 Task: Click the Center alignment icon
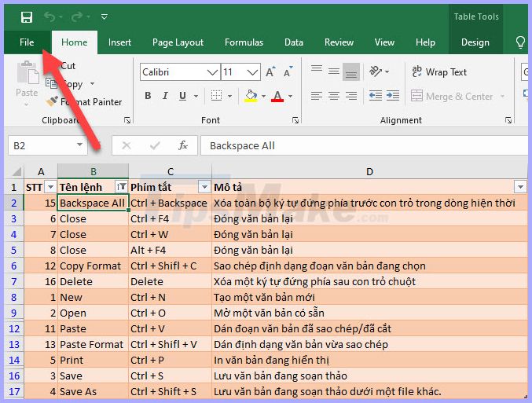(x=334, y=96)
